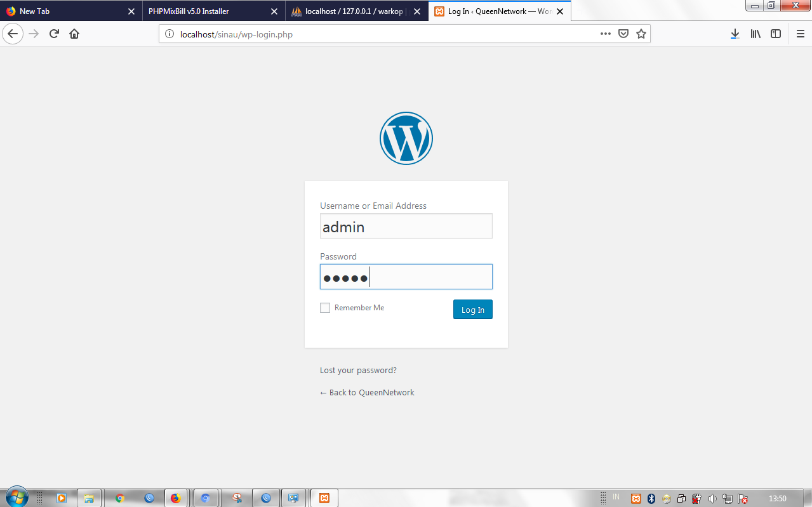812x507 pixels.
Task: Open Google Chrome from the taskbar
Action: pos(120,498)
